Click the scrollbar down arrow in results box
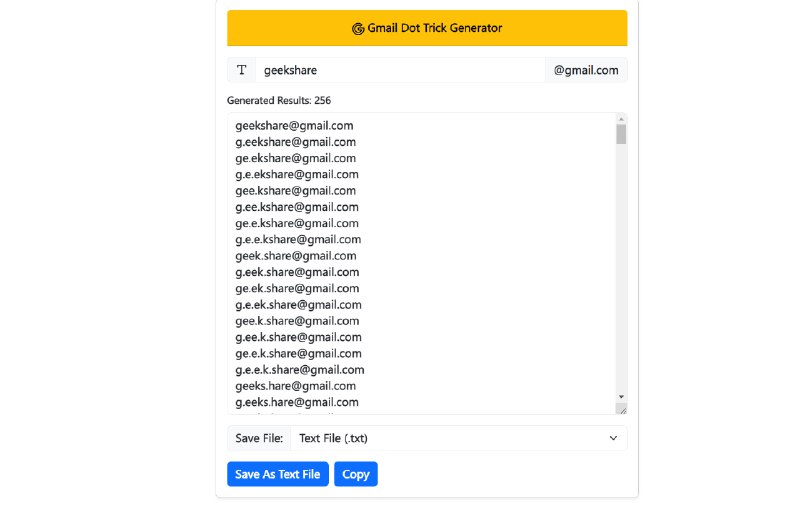Image resolution: width=800 pixels, height=506 pixels. coord(621,397)
